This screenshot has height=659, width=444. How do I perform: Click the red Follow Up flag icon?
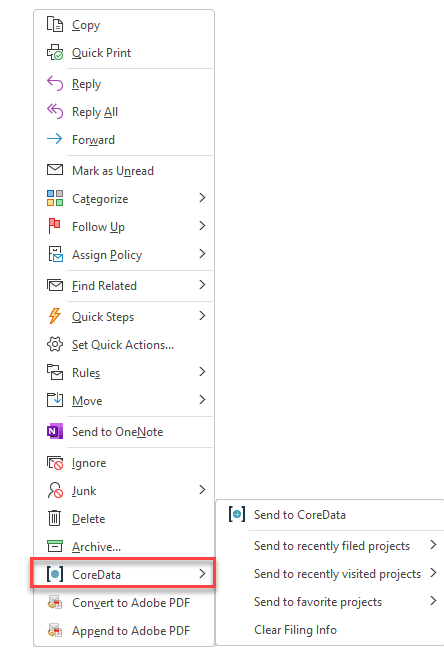click(55, 226)
